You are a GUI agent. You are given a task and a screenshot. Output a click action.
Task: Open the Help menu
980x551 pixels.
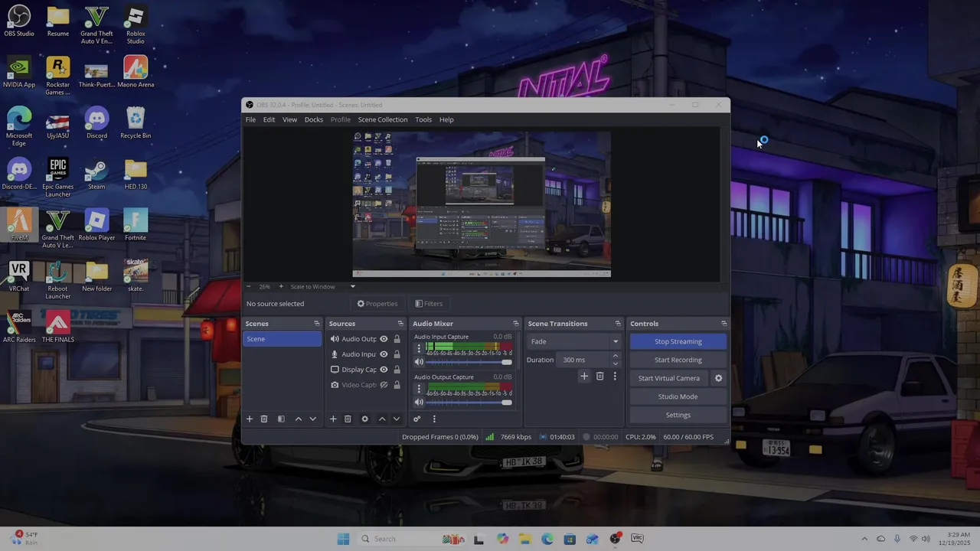click(x=446, y=119)
